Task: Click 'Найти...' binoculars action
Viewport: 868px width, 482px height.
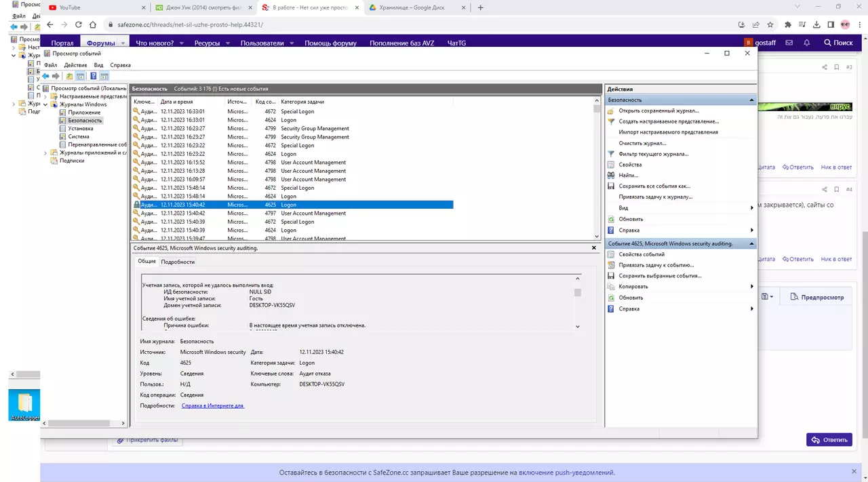Action: 628,176
